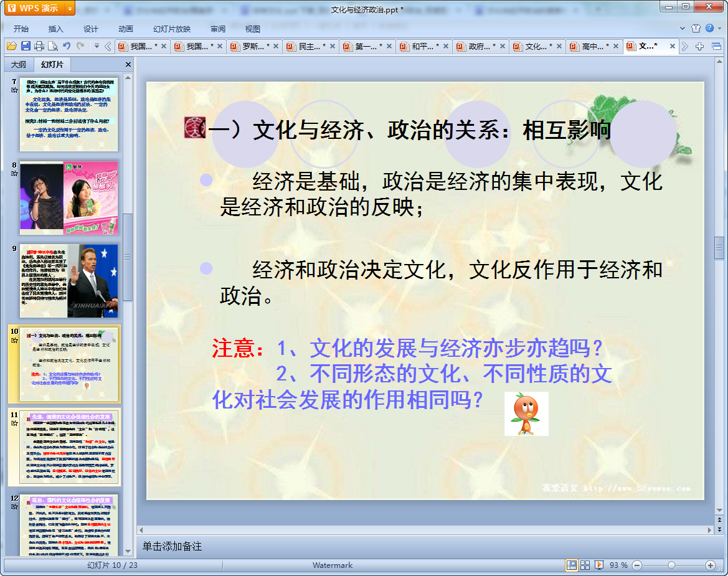Image resolution: width=728 pixels, height=576 pixels.
Task: Switch to the 政府... document tab
Action: point(480,47)
